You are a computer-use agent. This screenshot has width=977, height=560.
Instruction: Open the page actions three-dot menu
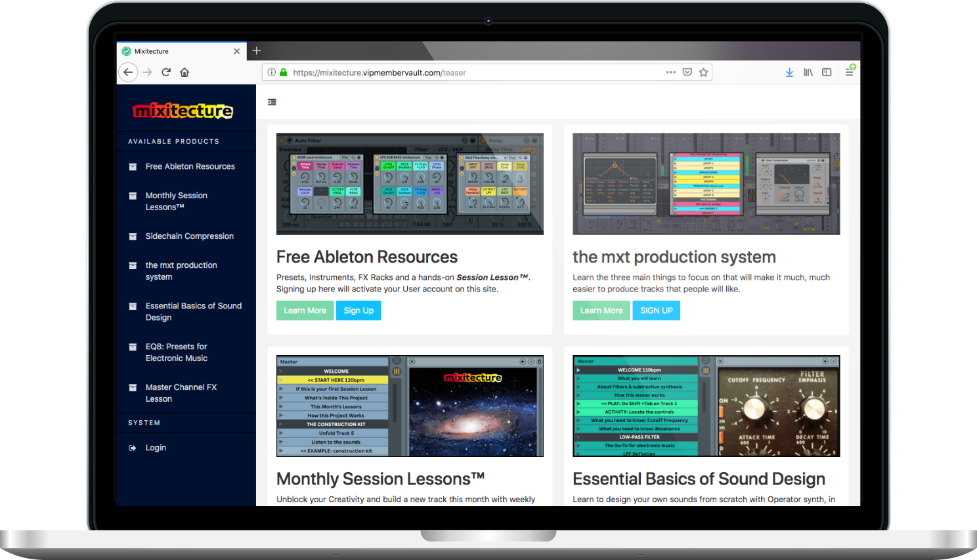tap(670, 72)
